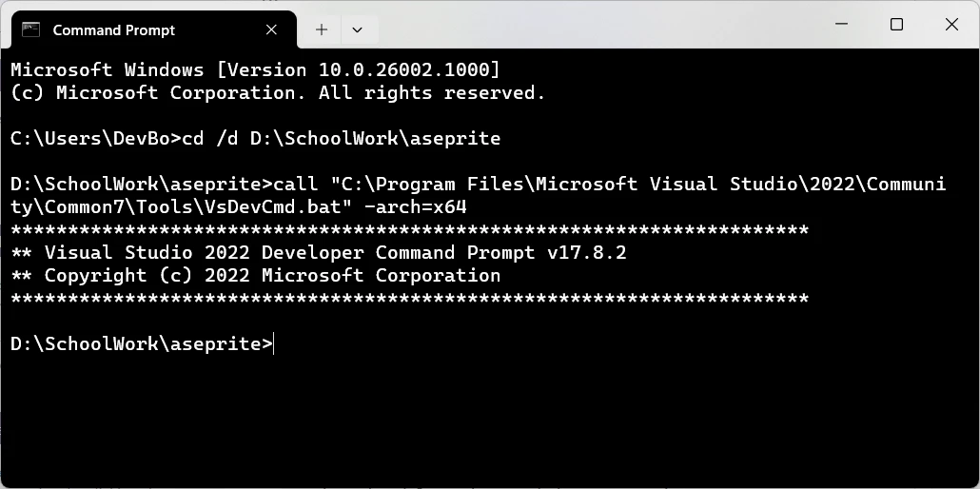Open a new tab with the plus icon

pyautogui.click(x=322, y=29)
